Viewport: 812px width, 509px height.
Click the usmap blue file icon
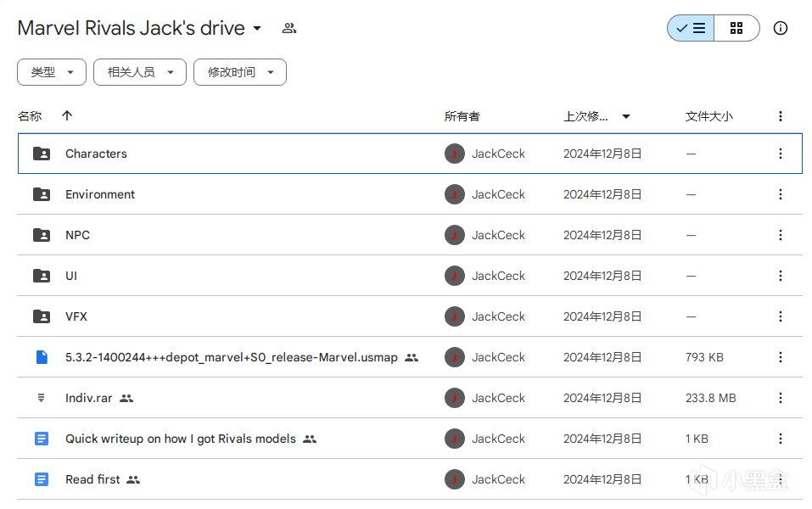(x=42, y=357)
